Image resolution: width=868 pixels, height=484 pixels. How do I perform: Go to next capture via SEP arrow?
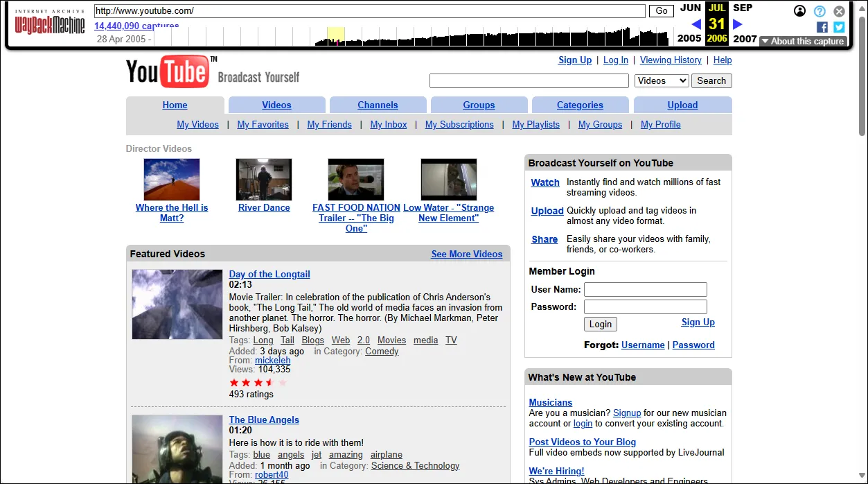737,23
